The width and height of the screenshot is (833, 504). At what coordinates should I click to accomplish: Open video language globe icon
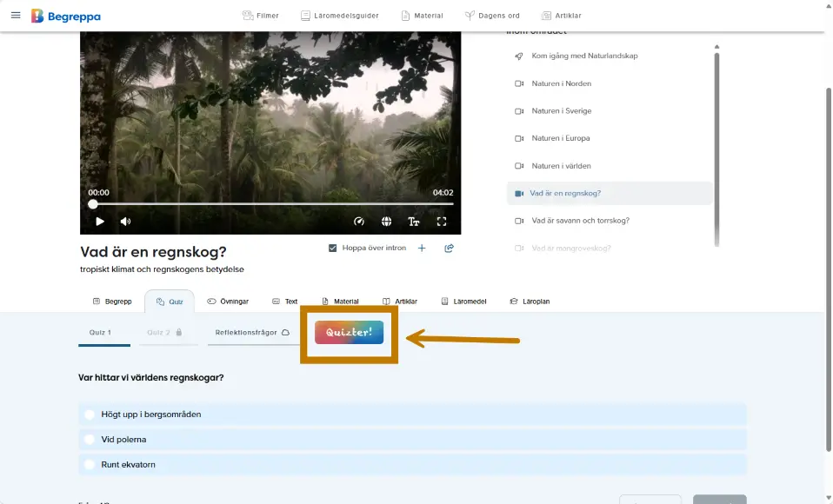386,222
